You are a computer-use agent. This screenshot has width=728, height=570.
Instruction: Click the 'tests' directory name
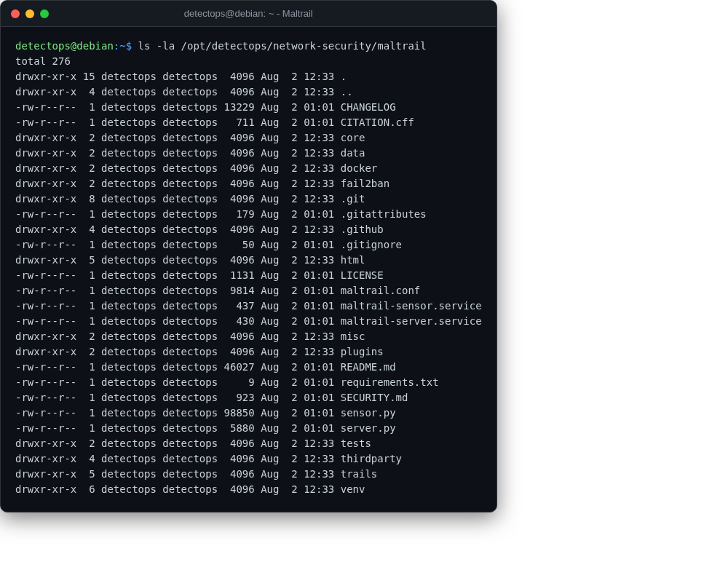pos(356,444)
